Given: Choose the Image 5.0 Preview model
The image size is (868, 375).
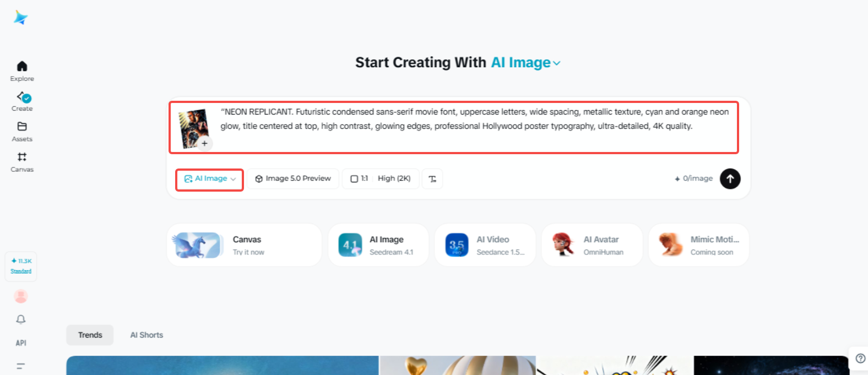Looking at the screenshot, I should click(293, 179).
